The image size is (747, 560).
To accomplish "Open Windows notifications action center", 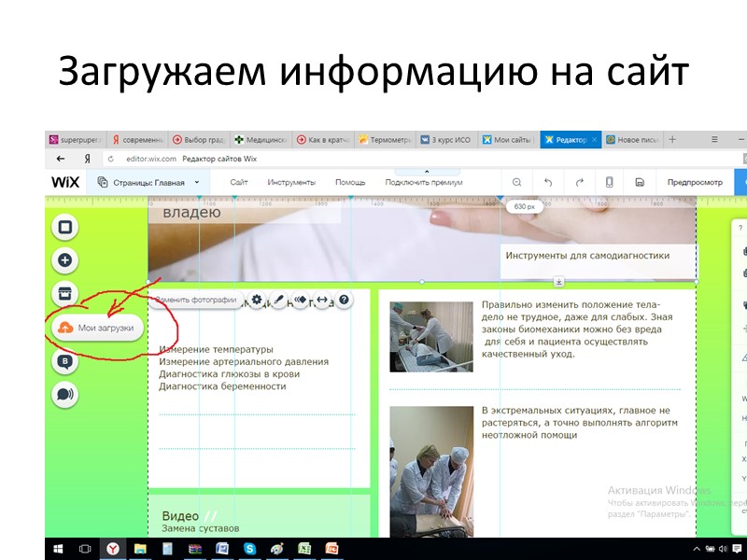I will point(738,549).
